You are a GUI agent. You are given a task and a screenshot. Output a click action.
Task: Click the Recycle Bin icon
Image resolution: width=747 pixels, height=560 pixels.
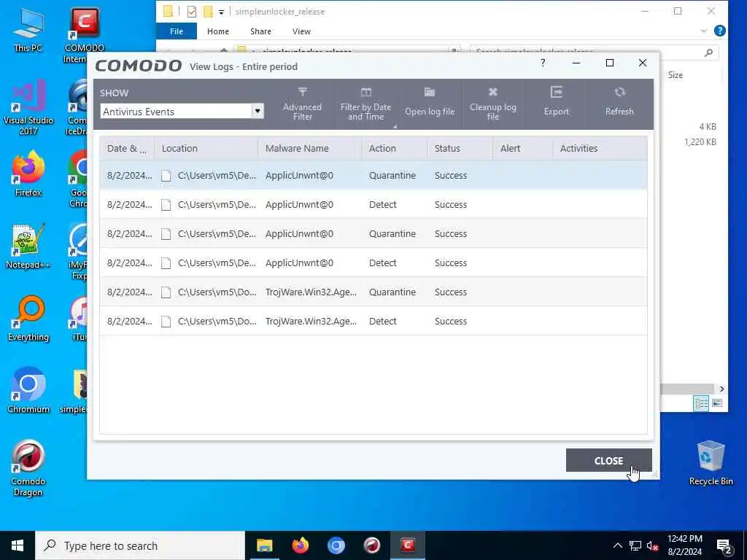[x=711, y=463]
